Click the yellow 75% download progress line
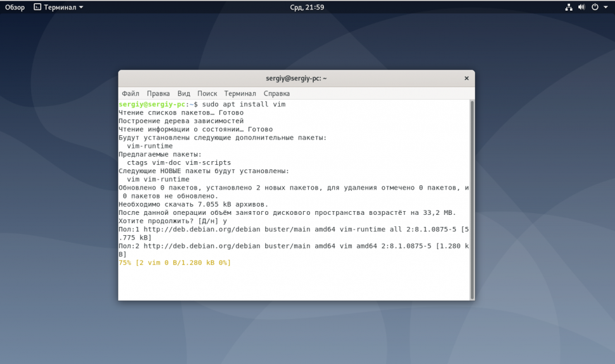 coord(175,262)
